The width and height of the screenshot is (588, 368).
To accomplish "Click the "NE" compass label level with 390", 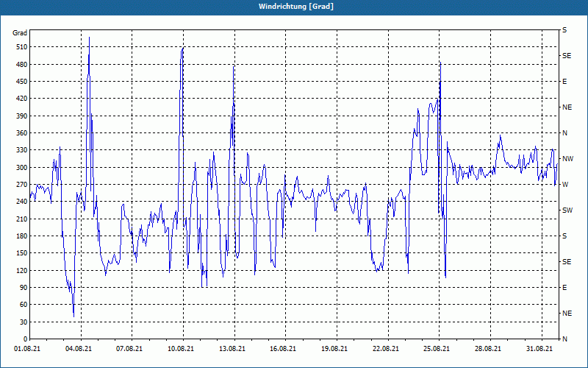I will pos(567,107).
